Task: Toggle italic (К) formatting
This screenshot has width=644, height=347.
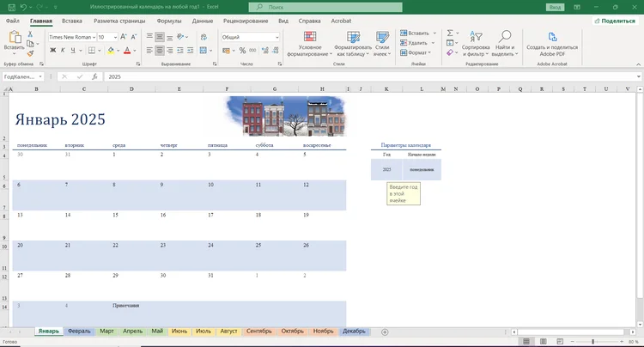Action: click(x=63, y=51)
